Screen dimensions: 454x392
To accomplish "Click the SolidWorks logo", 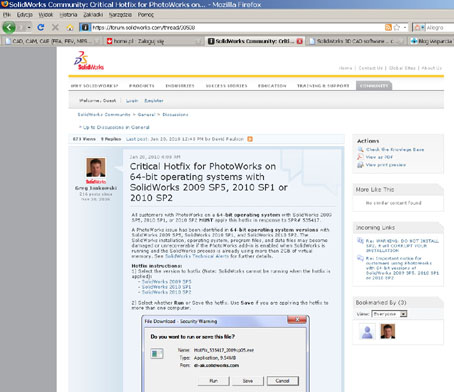I will (x=89, y=61).
